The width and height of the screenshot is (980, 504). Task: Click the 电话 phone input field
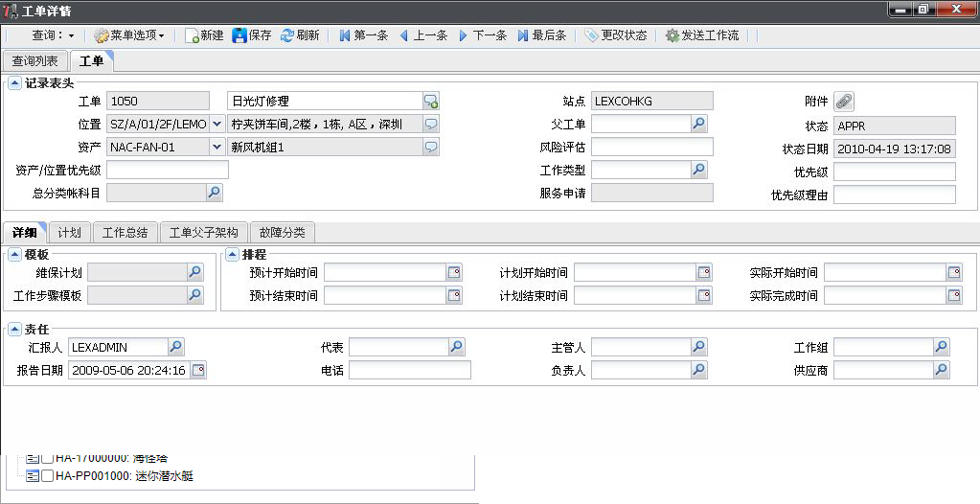pyautogui.click(x=409, y=370)
